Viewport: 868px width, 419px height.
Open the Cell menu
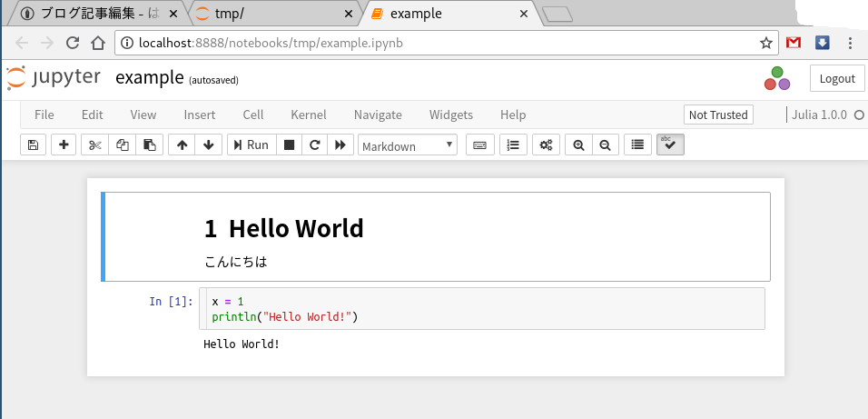[253, 115]
